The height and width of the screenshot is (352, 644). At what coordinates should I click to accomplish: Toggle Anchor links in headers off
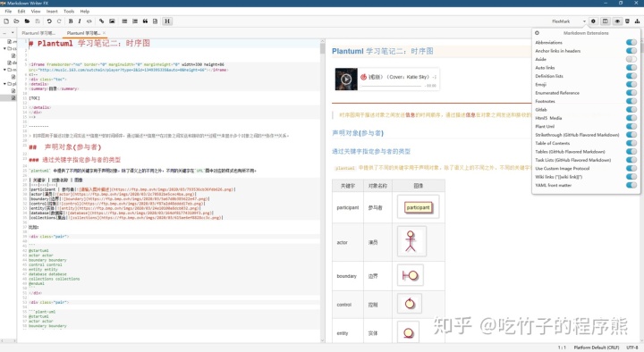[x=631, y=51]
